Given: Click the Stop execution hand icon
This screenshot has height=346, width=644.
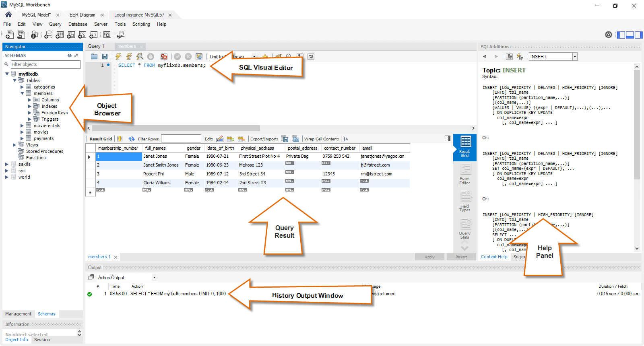Looking at the screenshot, I should 151,57.
